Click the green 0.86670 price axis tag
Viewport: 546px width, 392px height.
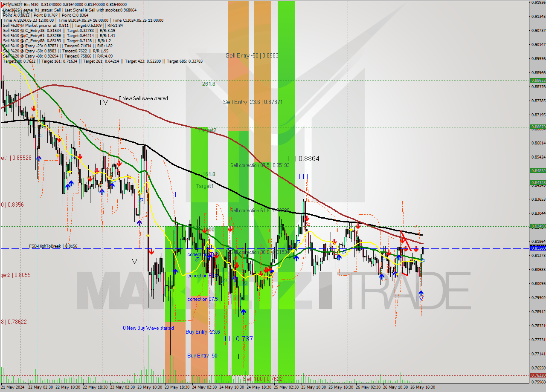click(x=537, y=127)
